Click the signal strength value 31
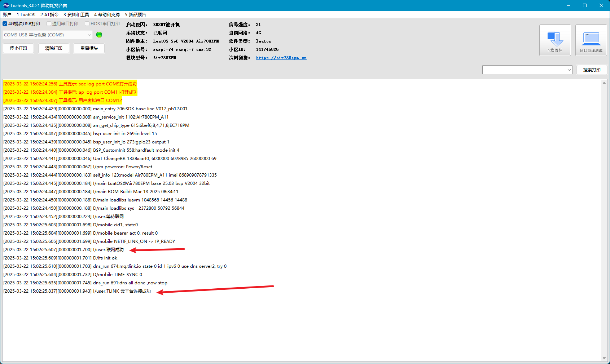The image size is (610, 364). tap(258, 25)
